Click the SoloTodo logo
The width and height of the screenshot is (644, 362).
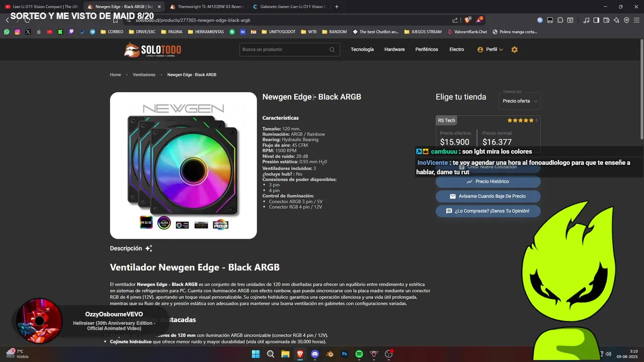click(153, 50)
